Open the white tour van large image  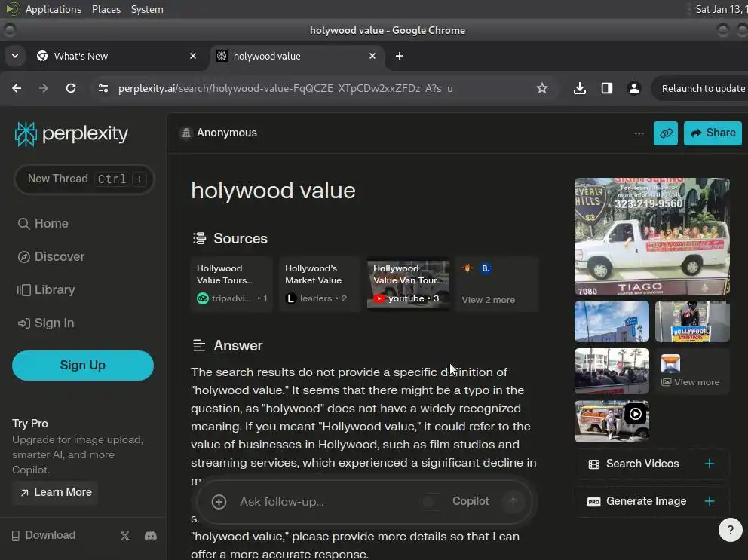(x=651, y=237)
